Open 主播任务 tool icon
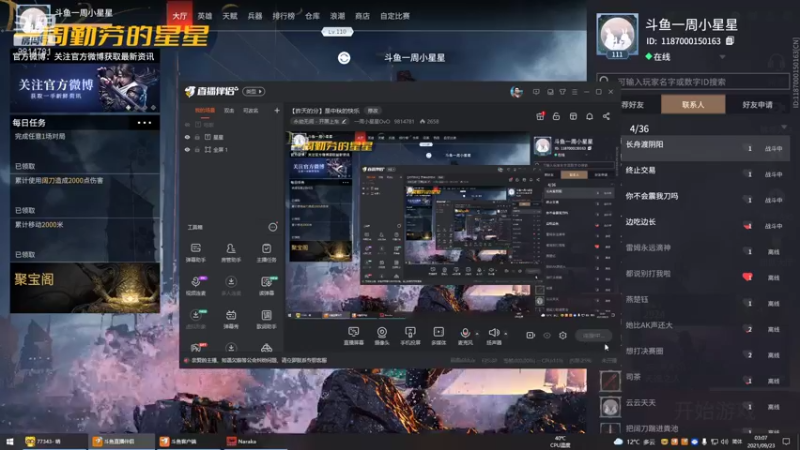 [266, 253]
